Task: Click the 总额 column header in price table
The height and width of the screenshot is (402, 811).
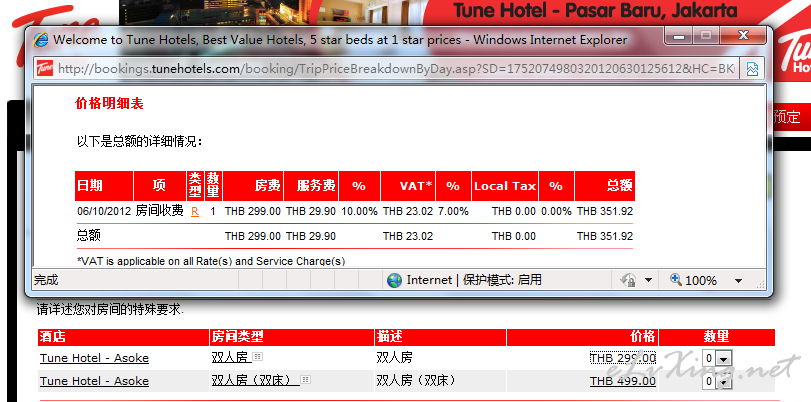Action: [605, 186]
